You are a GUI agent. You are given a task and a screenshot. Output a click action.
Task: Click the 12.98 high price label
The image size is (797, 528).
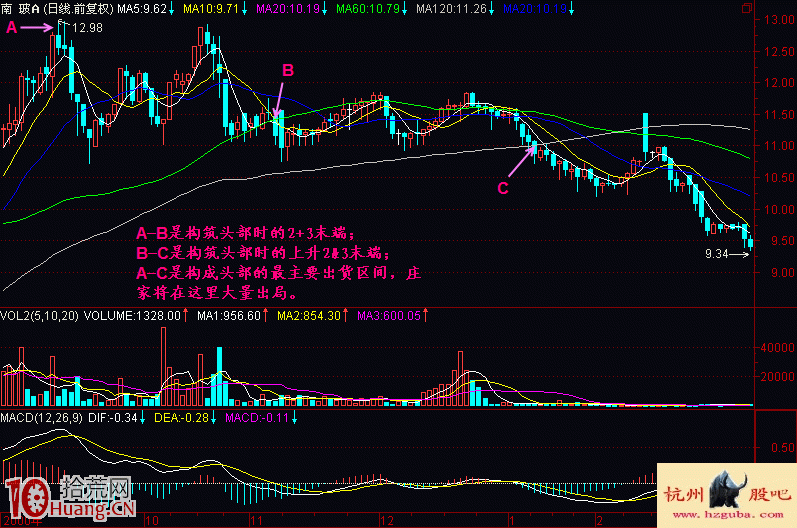tap(87, 28)
